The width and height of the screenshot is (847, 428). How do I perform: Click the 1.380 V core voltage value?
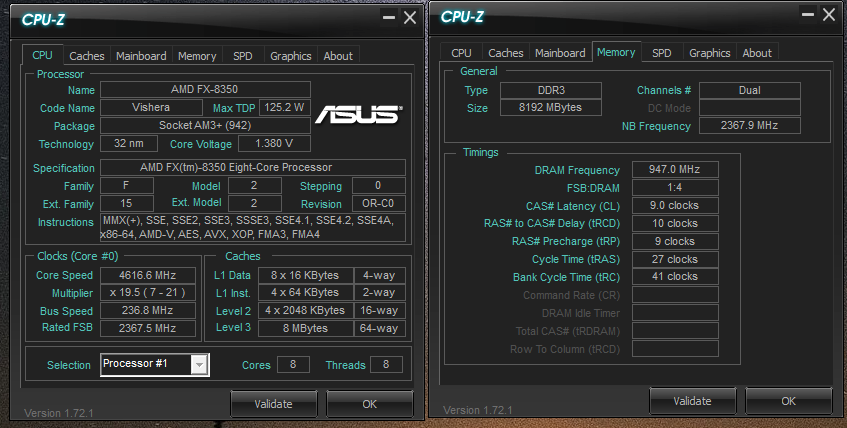point(274,144)
